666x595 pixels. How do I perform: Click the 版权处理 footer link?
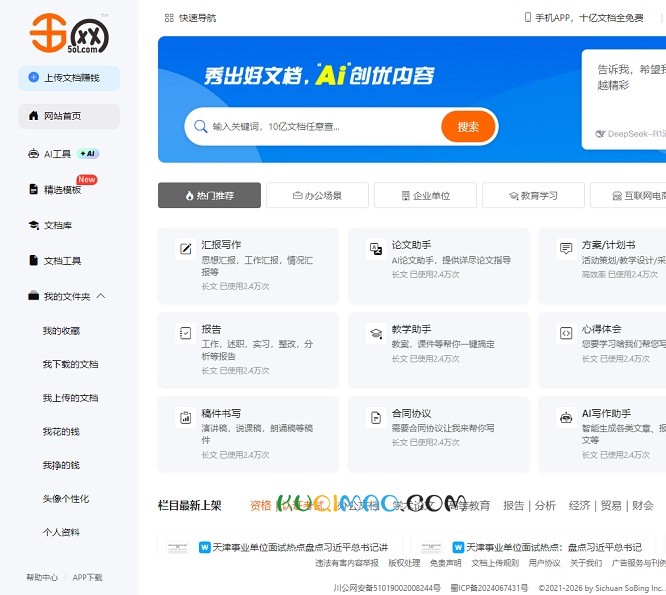pos(404,563)
